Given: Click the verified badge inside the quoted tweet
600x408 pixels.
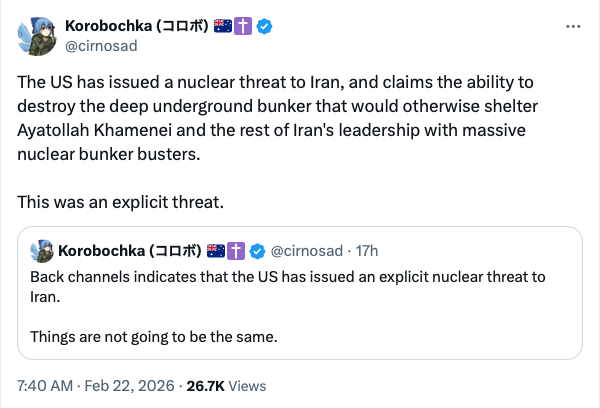Looking at the screenshot, I should [x=255, y=249].
